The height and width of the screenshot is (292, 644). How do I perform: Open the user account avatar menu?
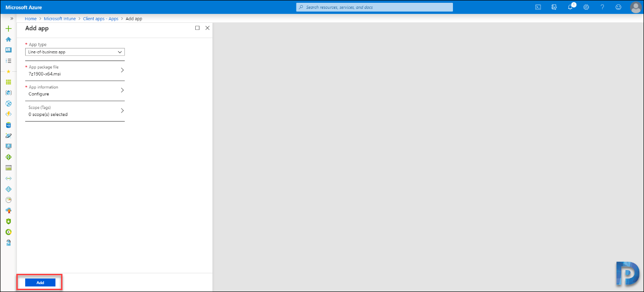point(636,7)
